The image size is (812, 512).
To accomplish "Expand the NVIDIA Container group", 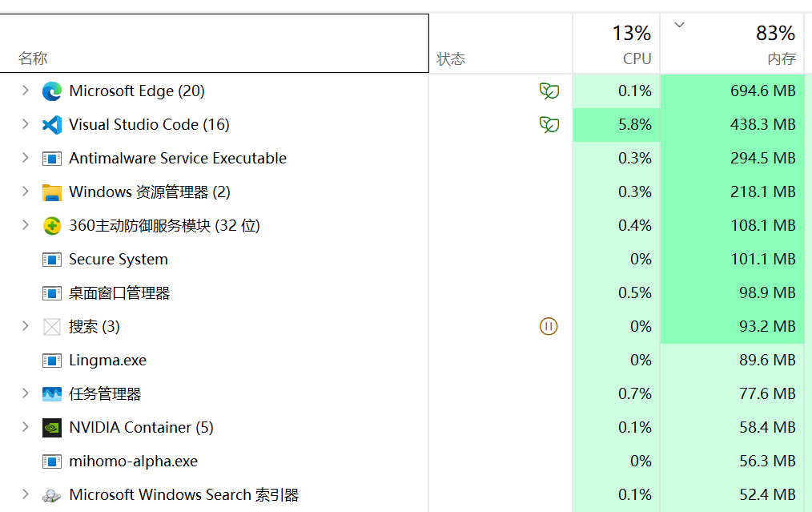I will point(25,427).
